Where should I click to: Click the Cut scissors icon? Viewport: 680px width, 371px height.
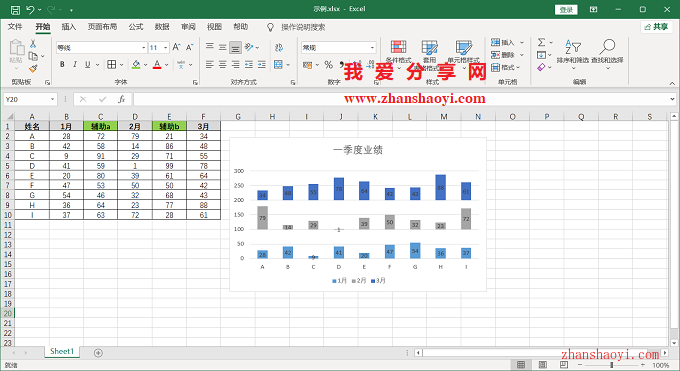33,44
